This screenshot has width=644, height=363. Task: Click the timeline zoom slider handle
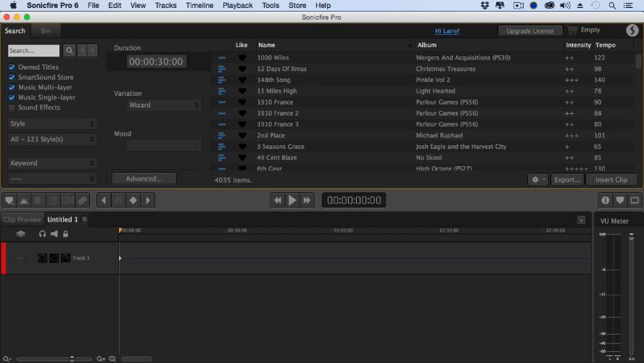coord(72,359)
